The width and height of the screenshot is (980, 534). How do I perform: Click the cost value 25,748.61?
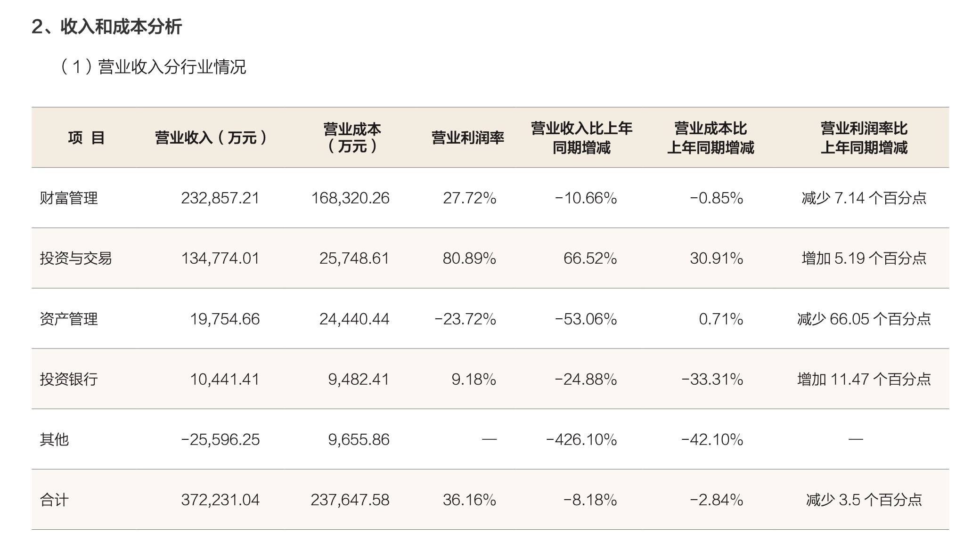pos(354,259)
